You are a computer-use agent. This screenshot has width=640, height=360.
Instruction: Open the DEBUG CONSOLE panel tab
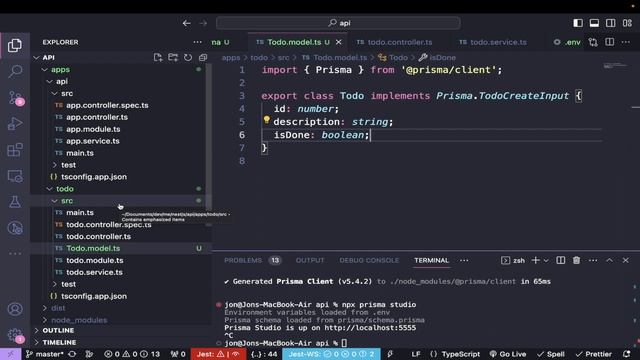(369, 260)
